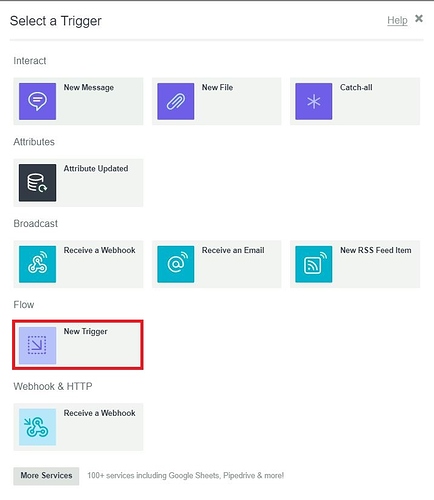
Task: Pick the "Attribute Updated" label text
Action: (x=96, y=169)
